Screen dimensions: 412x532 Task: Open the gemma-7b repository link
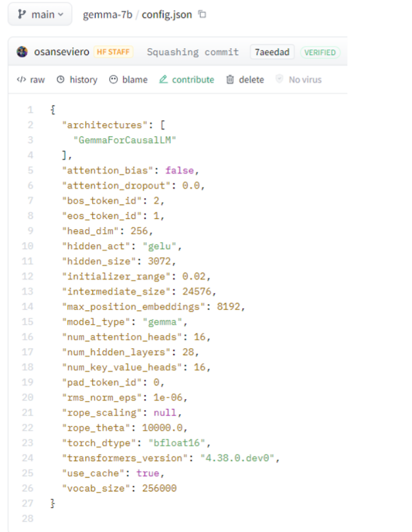(x=108, y=14)
